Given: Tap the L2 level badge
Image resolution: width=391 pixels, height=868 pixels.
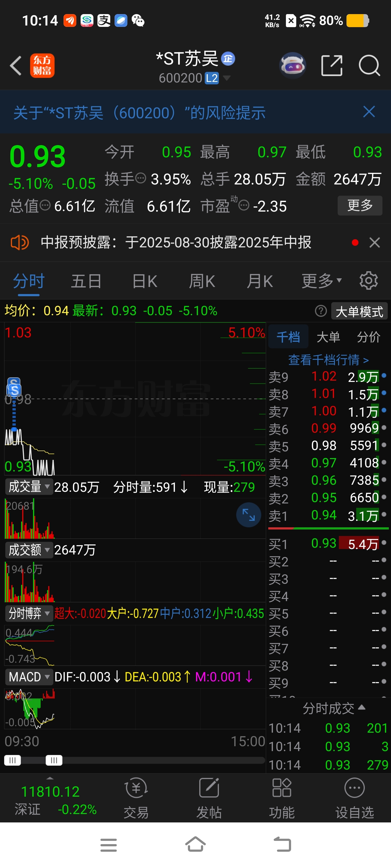Looking at the screenshot, I should click(212, 78).
